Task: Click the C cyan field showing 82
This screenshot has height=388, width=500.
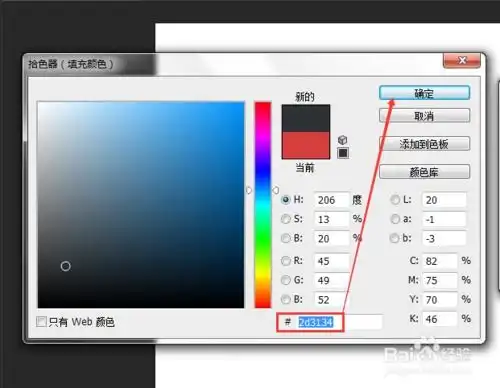Action: tap(440, 261)
